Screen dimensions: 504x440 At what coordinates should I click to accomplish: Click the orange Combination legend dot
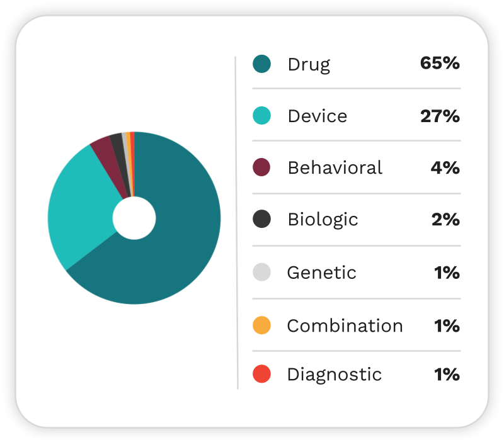click(261, 325)
